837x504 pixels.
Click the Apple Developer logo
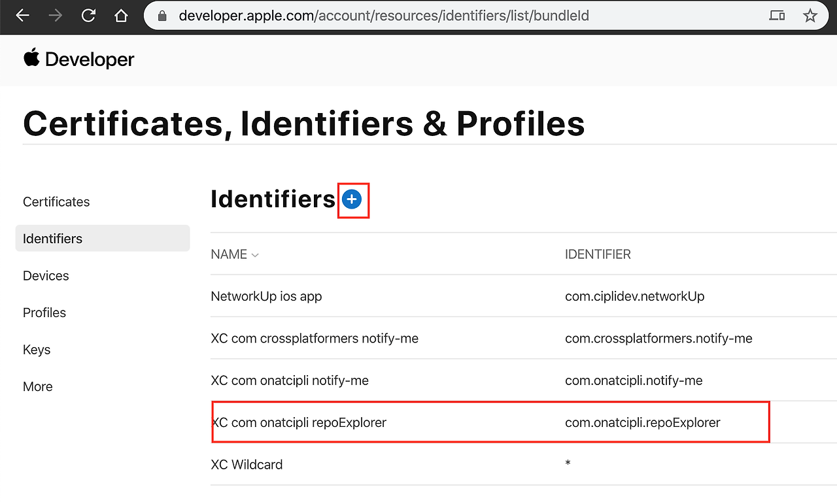pos(79,59)
